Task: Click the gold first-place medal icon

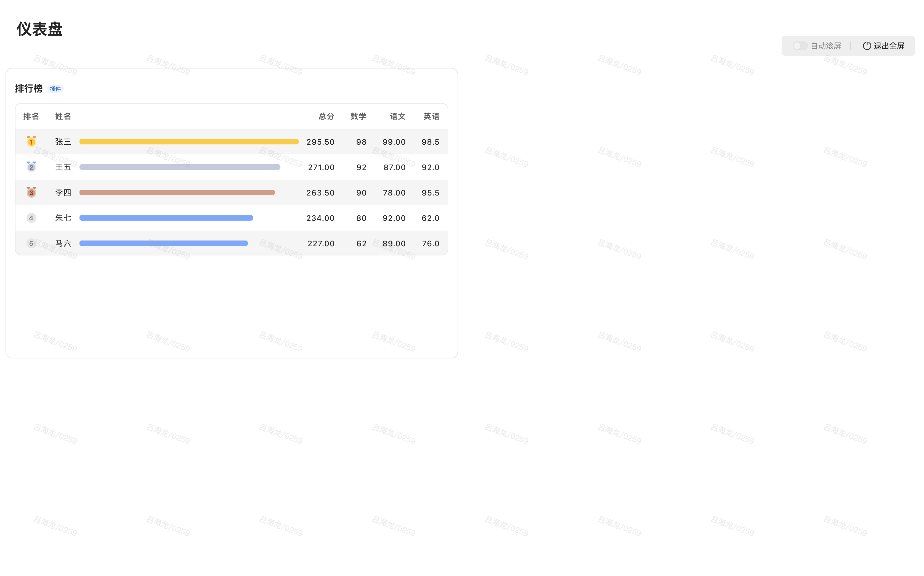Action: pos(31,142)
